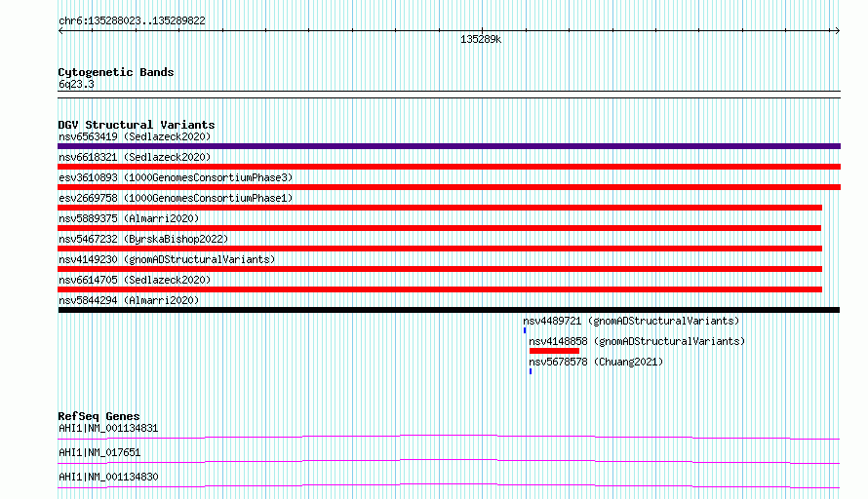Click the small blue nsv4489721 marker
868x499 pixels.
coord(525,330)
